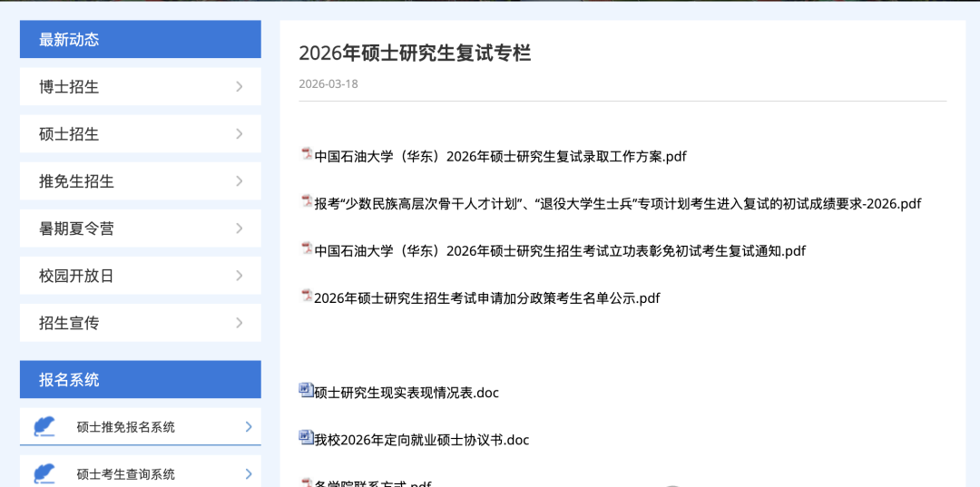980x487 pixels.
Task: Open 我校2026年定向就业硕士协议书.doc link
Action: click(421, 440)
